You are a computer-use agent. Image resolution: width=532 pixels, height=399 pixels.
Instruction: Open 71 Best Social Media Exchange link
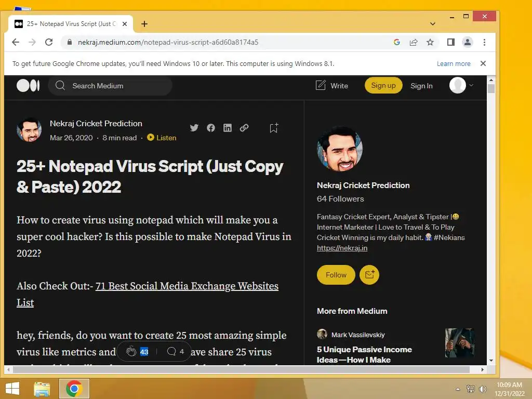coord(148,294)
